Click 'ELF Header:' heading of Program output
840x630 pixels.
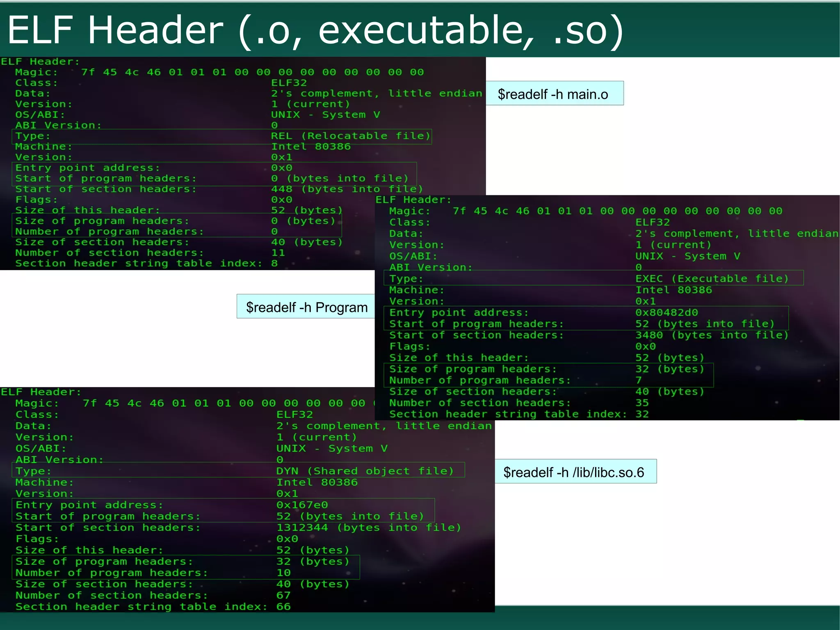[413, 200]
